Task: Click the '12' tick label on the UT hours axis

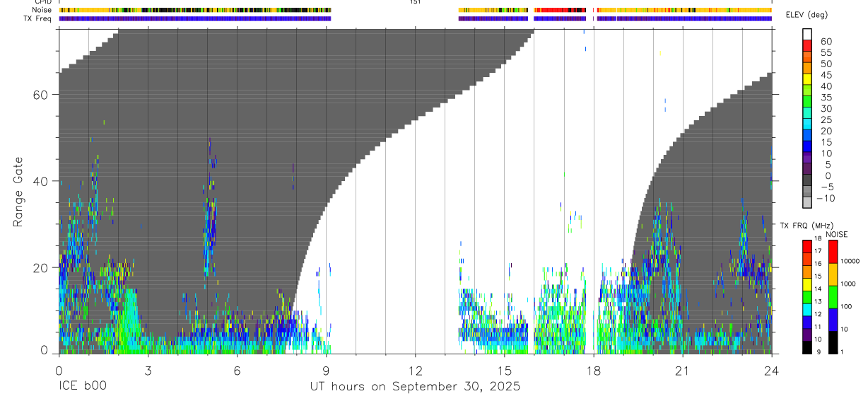Action: [415, 370]
